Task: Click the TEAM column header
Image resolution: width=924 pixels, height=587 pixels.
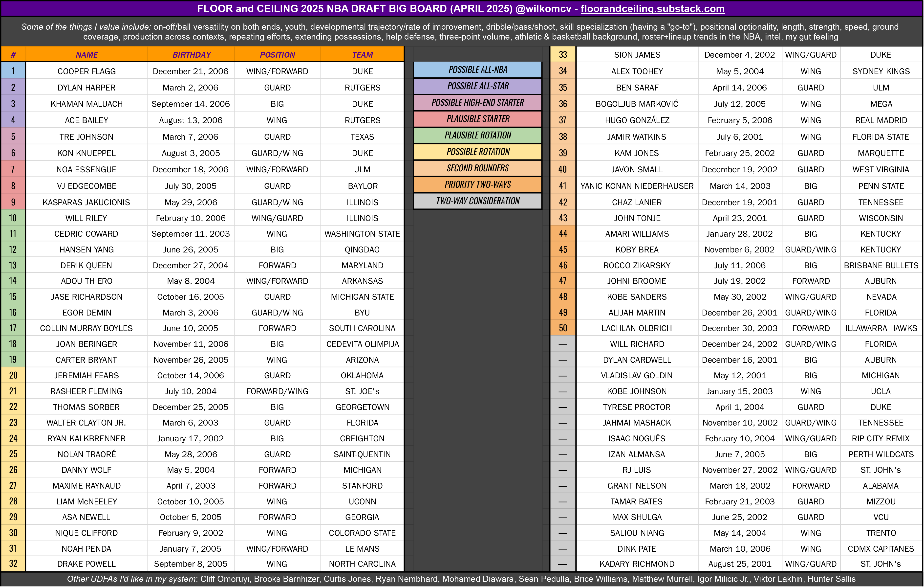Action: (362, 54)
